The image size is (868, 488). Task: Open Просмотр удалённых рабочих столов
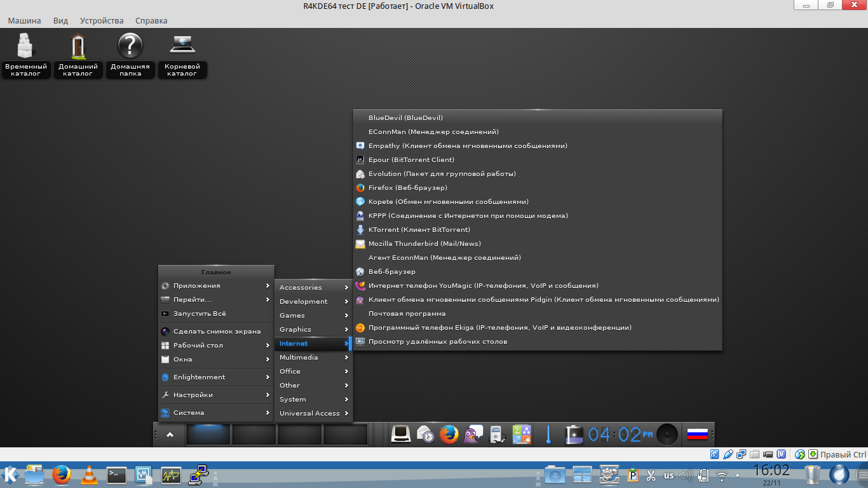(x=538, y=342)
